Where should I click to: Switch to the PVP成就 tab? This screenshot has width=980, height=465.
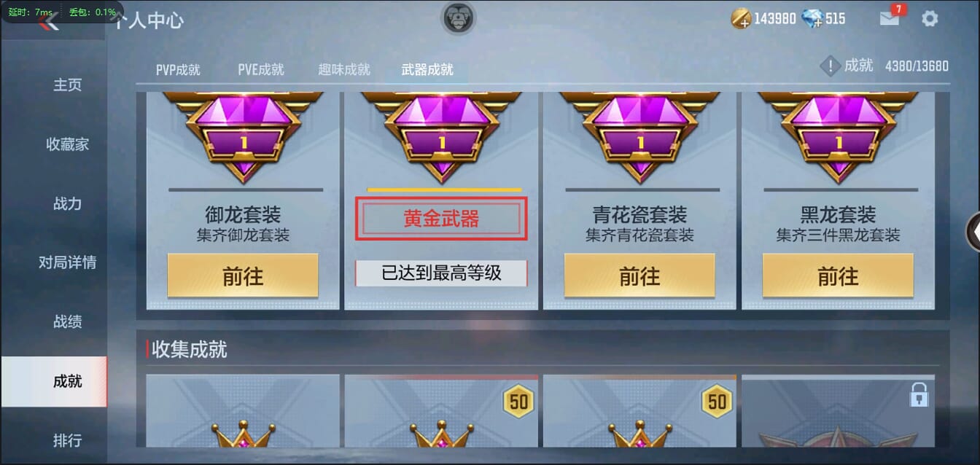(178, 70)
